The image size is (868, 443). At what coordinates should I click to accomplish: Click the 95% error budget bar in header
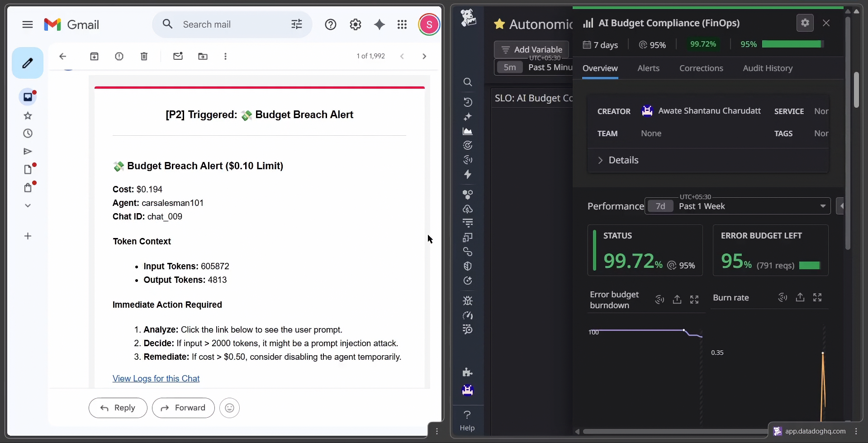coord(792,44)
